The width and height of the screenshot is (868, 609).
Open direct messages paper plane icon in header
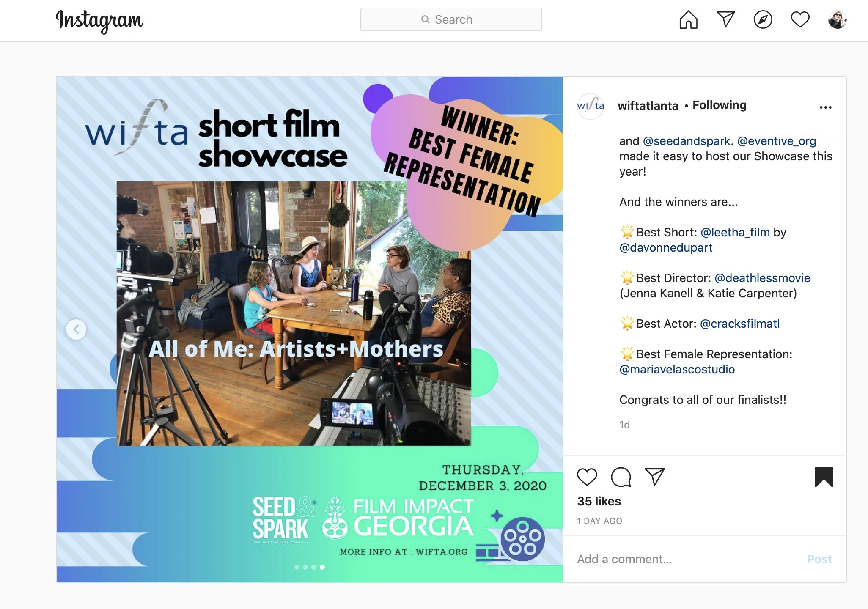pyautogui.click(x=725, y=19)
